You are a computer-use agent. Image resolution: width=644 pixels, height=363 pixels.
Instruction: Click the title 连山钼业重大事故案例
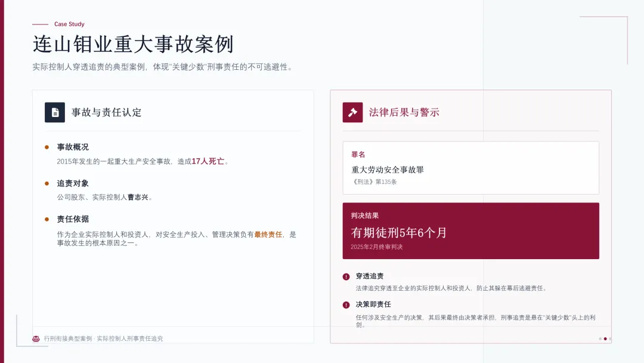pos(133,44)
